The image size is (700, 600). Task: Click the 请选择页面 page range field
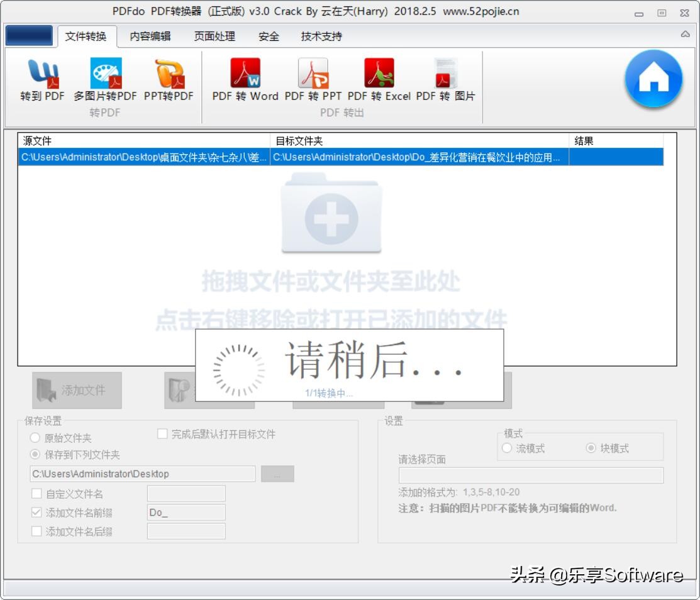(x=531, y=475)
